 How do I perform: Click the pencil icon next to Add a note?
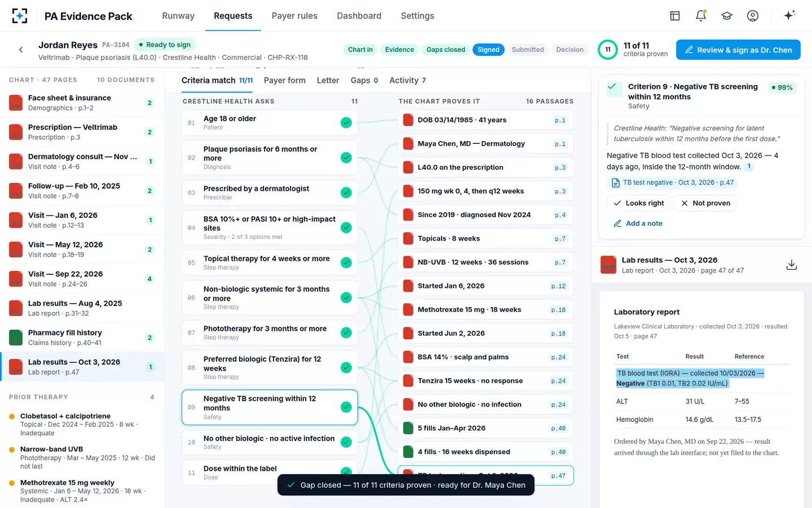(x=617, y=224)
